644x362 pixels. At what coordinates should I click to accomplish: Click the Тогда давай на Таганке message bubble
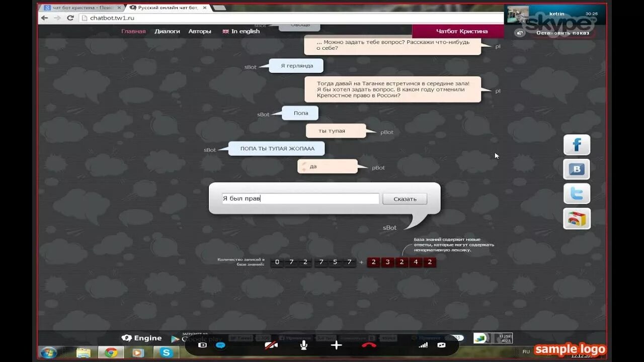coord(392,89)
